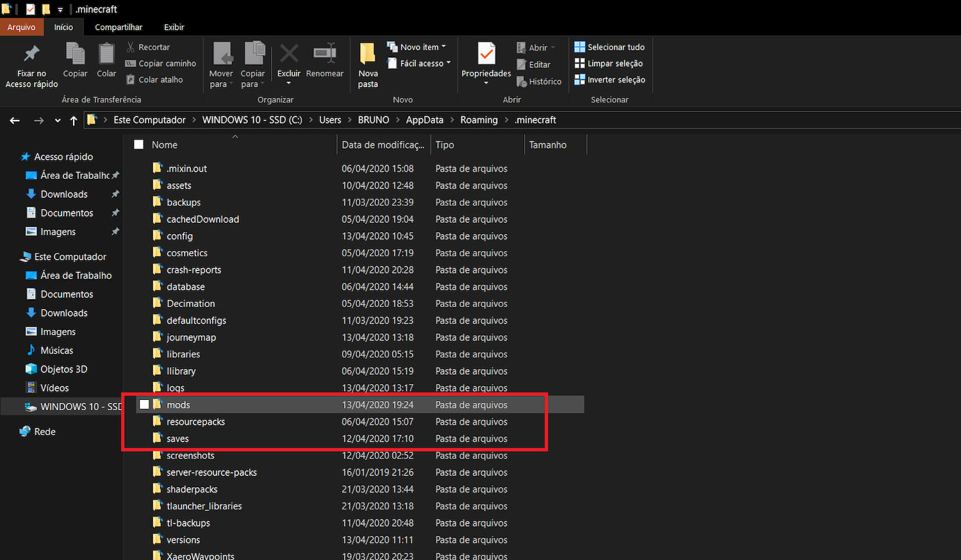Select the resourcepacks folder

(195, 422)
